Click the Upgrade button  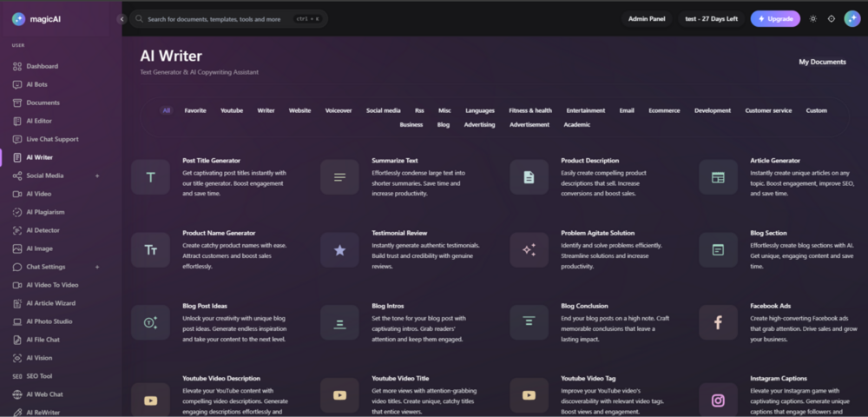pyautogui.click(x=775, y=19)
